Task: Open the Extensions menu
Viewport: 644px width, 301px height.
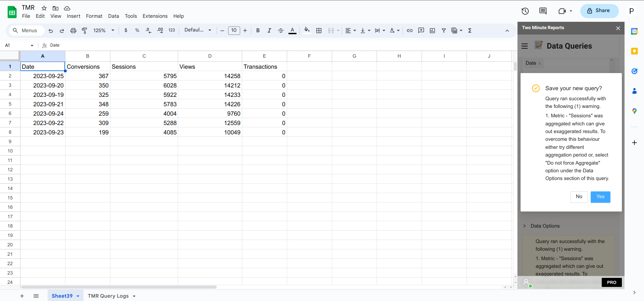Action: pyautogui.click(x=155, y=16)
